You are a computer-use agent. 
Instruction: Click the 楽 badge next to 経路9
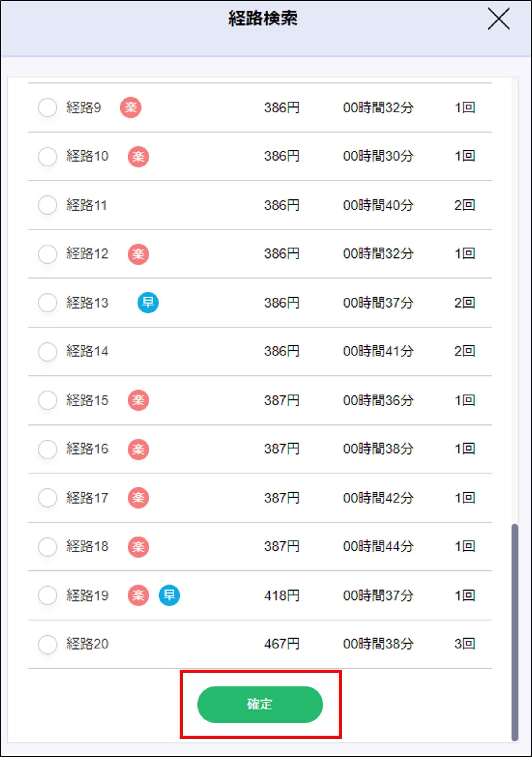(131, 108)
